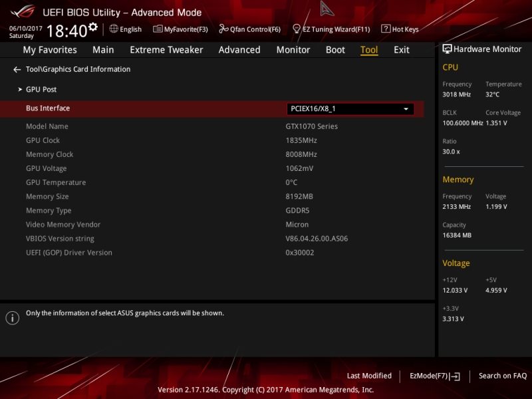This screenshot has height=399, width=532.
Task: Click the 3.313 V reading
Action: pyautogui.click(x=453, y=319)
